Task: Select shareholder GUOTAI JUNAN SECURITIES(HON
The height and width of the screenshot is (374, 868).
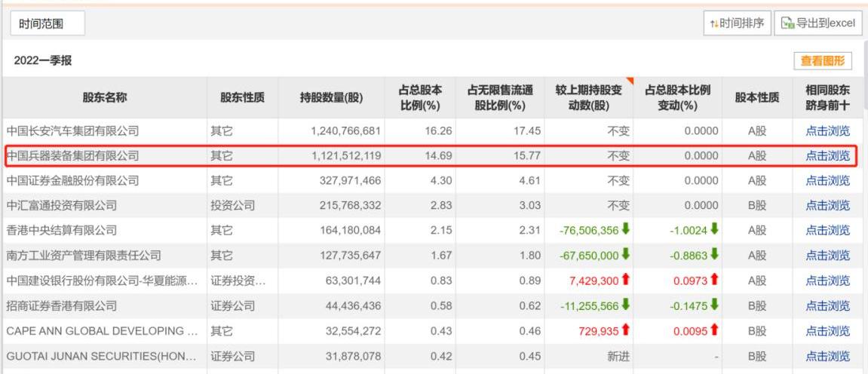Action: (x=102, y=357)
